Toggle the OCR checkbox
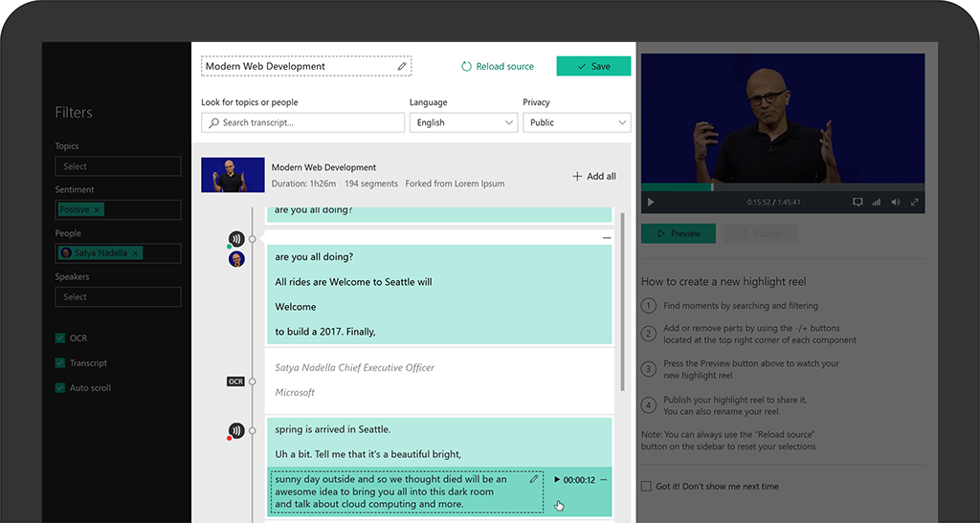This screenshot has width=980, height=523. tap(60, 338)
